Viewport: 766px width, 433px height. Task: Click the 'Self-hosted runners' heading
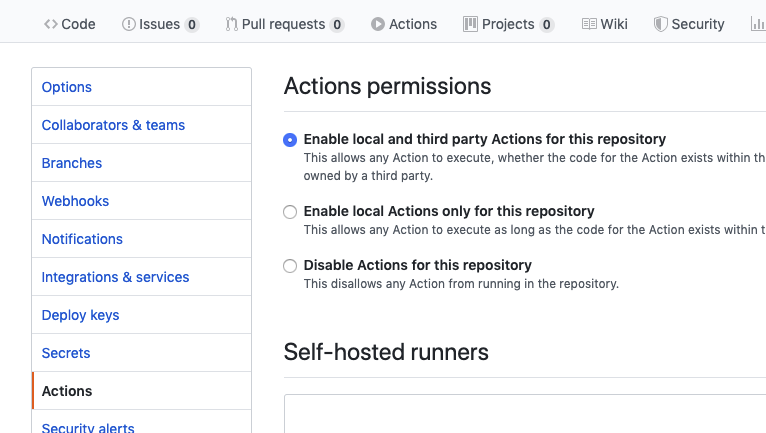tap(386, 352)
